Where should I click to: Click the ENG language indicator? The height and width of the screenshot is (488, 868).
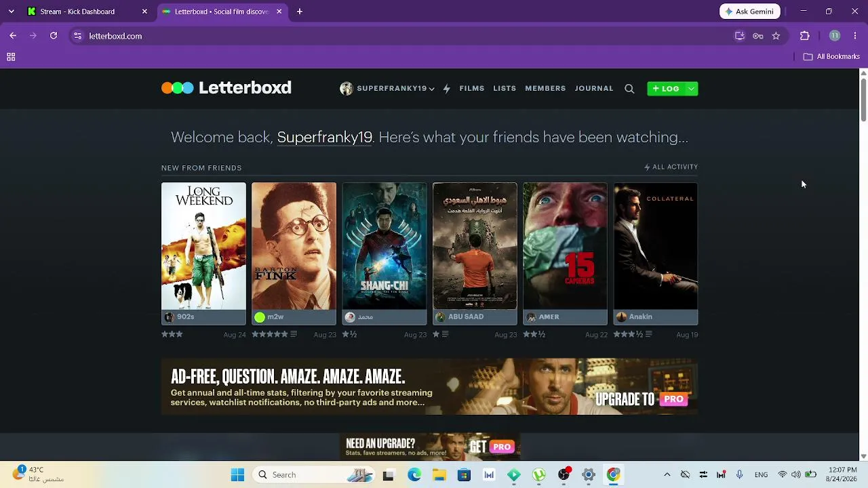[x=761, y=475]
